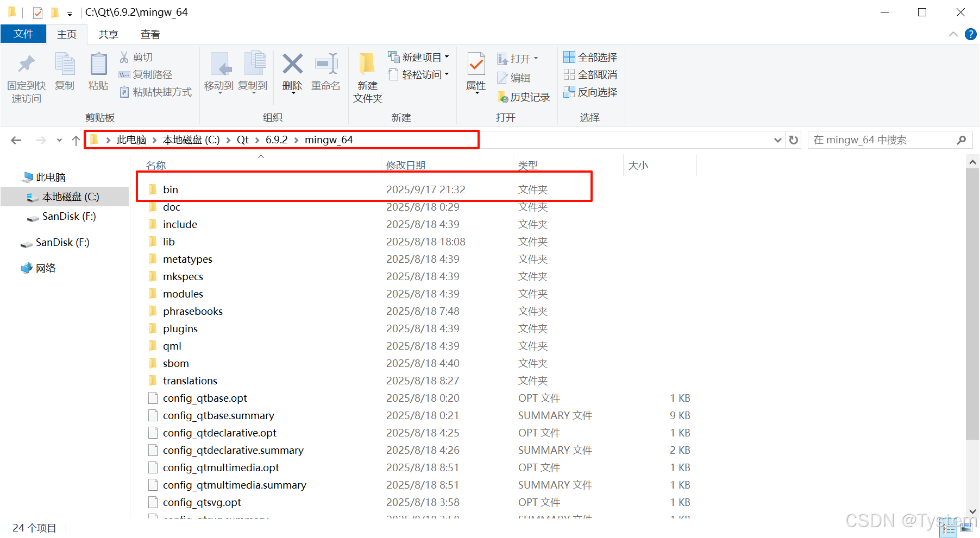Collapse the ribbon with chevron
This screenshot has height=538, width=980.
[x=953, y=34]
